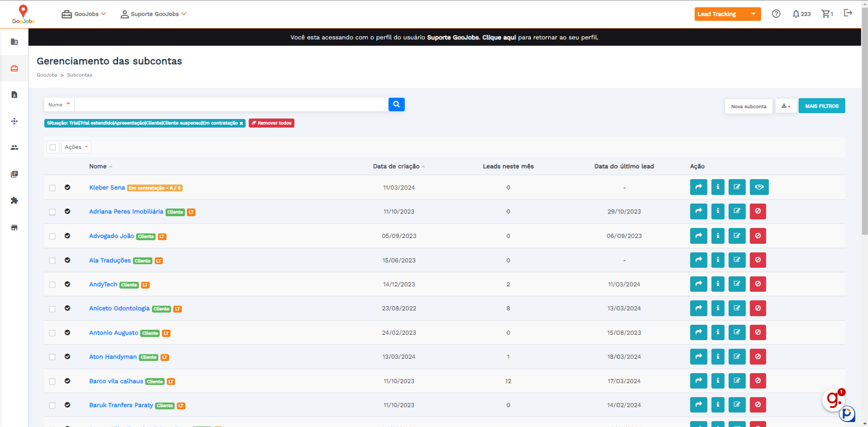
Task: Check the Kleber Sena row checkbox
Action: coord(52,188)
